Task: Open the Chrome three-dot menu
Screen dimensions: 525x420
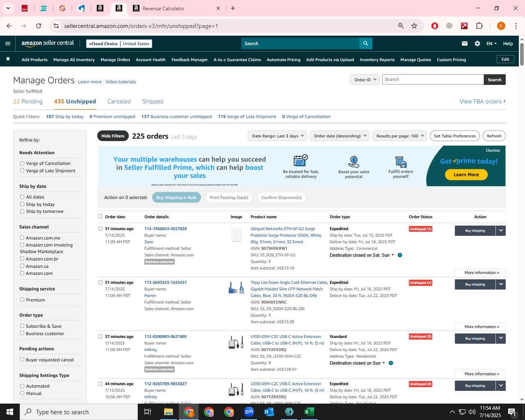Action: coord(516,26)
